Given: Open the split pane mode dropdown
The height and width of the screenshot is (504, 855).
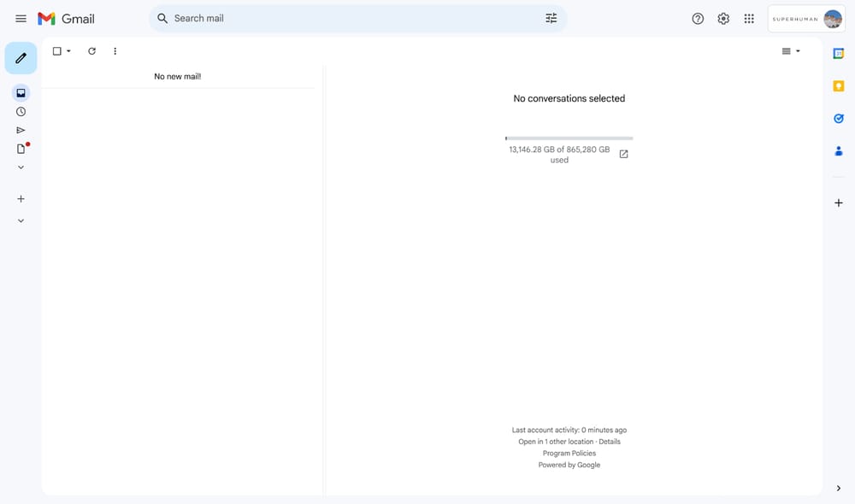Looking at the screenshot, I should point(789,50).
